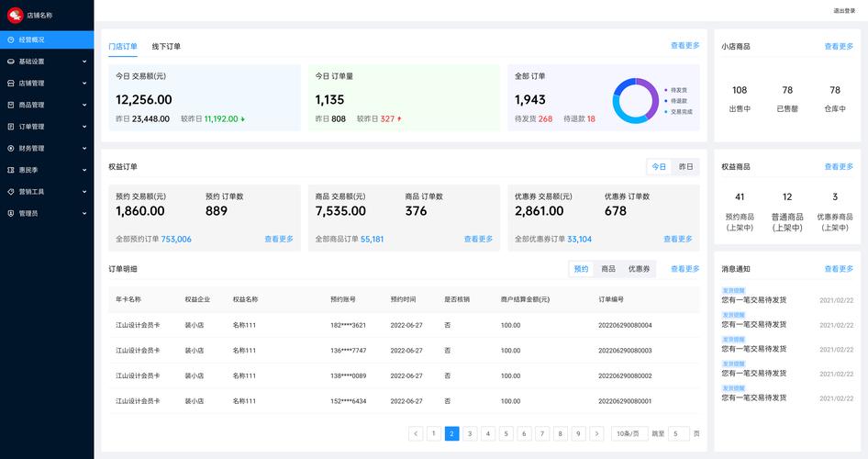The image size is (868, 459).
Task: Toggle the 权益订单 view to 昨日
Action: tap(685, 167)
